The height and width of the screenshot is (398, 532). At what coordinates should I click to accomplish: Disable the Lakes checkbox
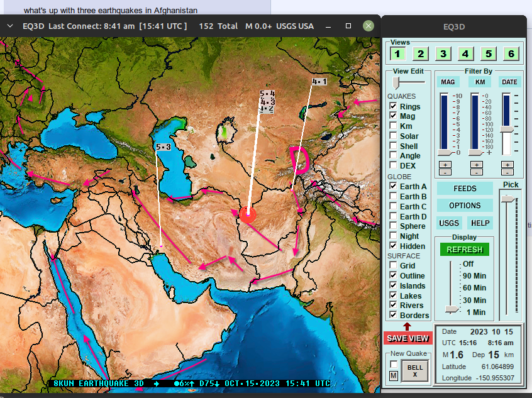(x=393, y=296)
